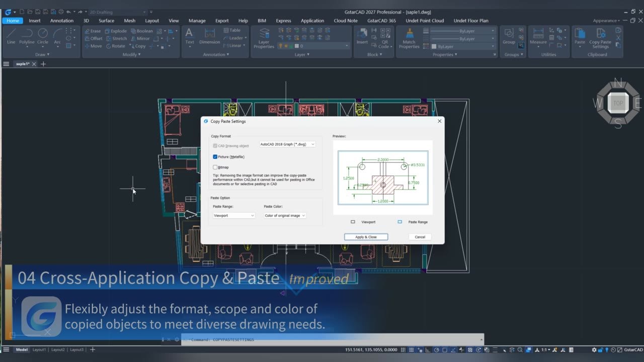This screenshot has width=644, height=362.
Task: Switch to the Annotation ribbon tab
Action: 62,21
